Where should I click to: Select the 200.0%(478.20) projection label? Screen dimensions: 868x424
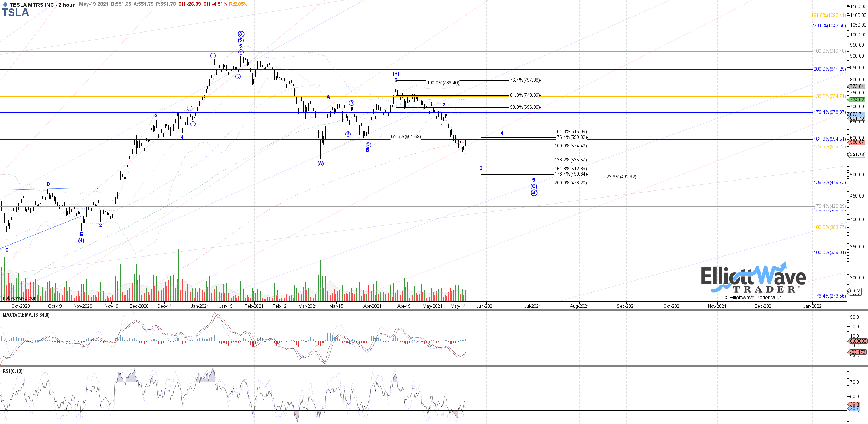pyautogui.click(x=571, y=183)
